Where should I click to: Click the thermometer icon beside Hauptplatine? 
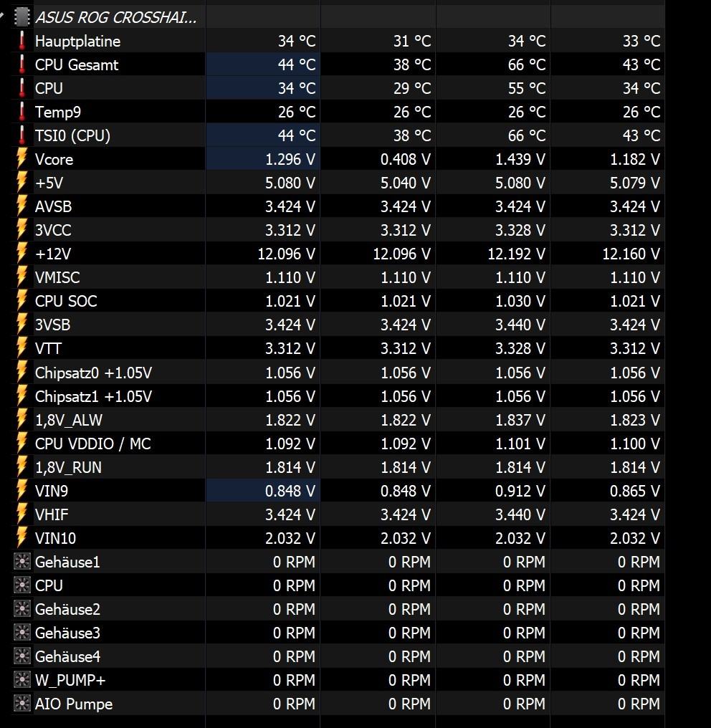point(22,41)
